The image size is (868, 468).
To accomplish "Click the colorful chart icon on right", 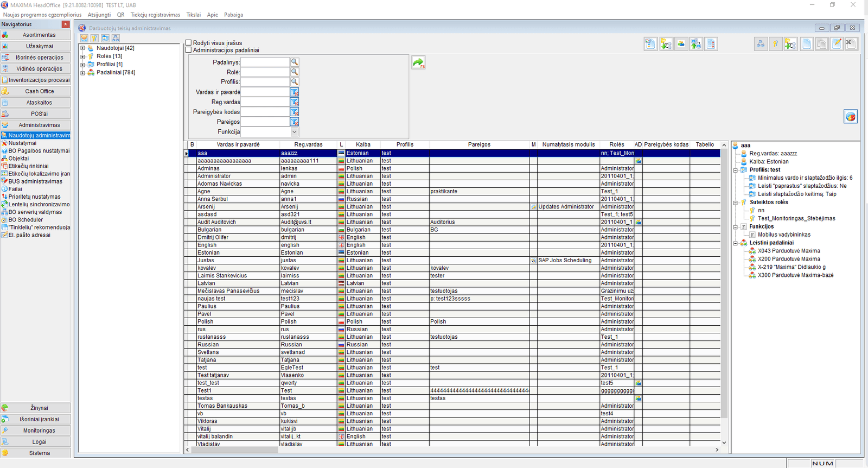I will pos(850,117).
